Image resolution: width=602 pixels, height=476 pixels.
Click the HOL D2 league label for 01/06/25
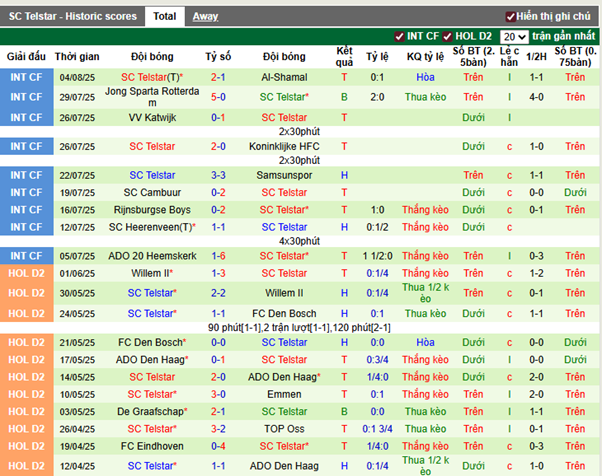(26, 273)
